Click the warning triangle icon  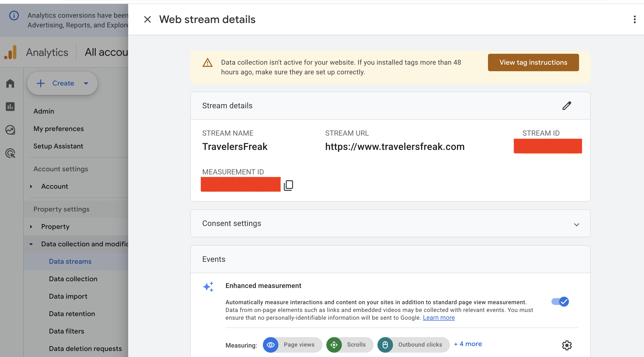[207, 62]
